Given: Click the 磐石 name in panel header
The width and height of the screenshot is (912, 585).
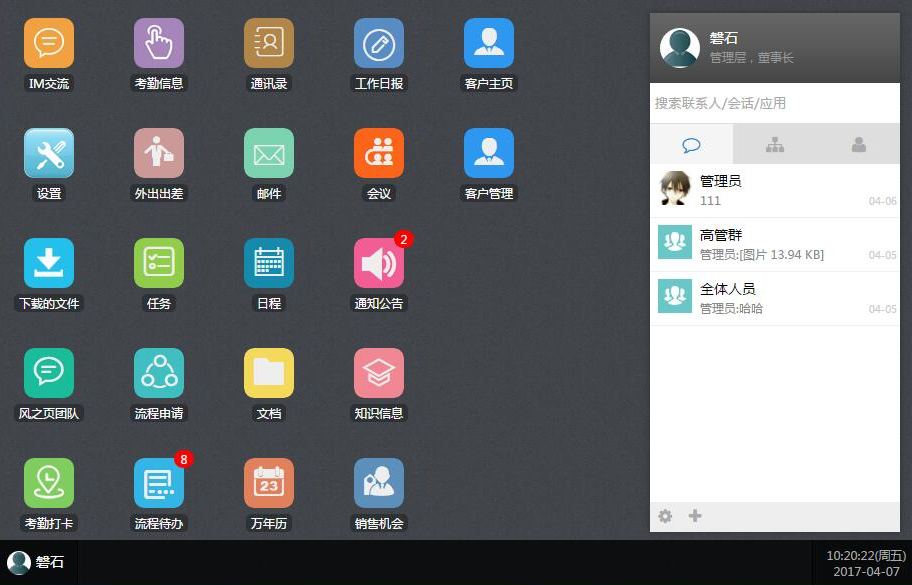Looking at the screenshot, I should coord(724,38).
